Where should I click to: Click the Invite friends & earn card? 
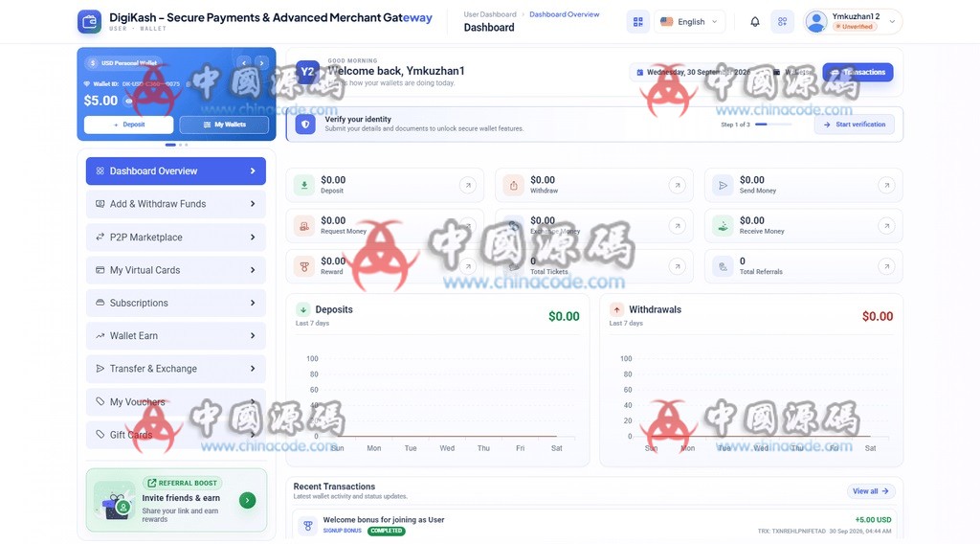(176, 500)
